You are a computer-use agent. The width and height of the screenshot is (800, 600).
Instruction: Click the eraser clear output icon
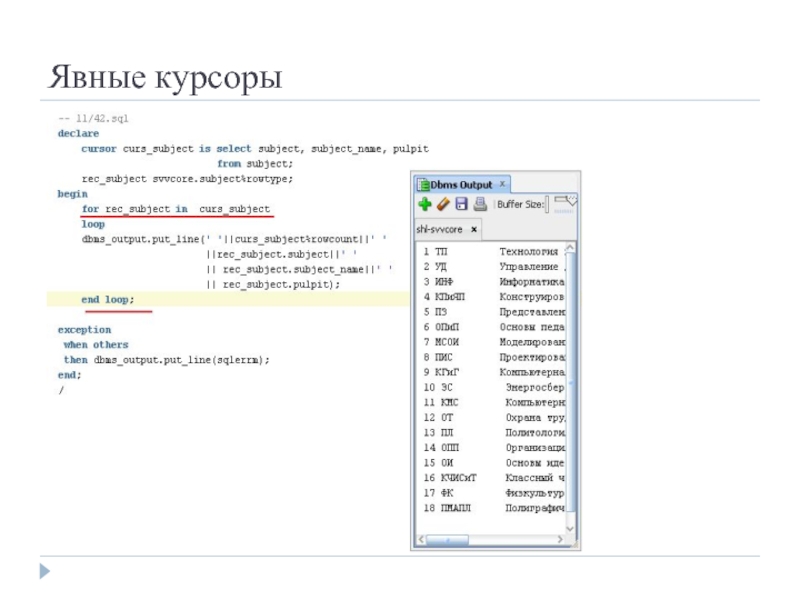[x=442, y=204]
